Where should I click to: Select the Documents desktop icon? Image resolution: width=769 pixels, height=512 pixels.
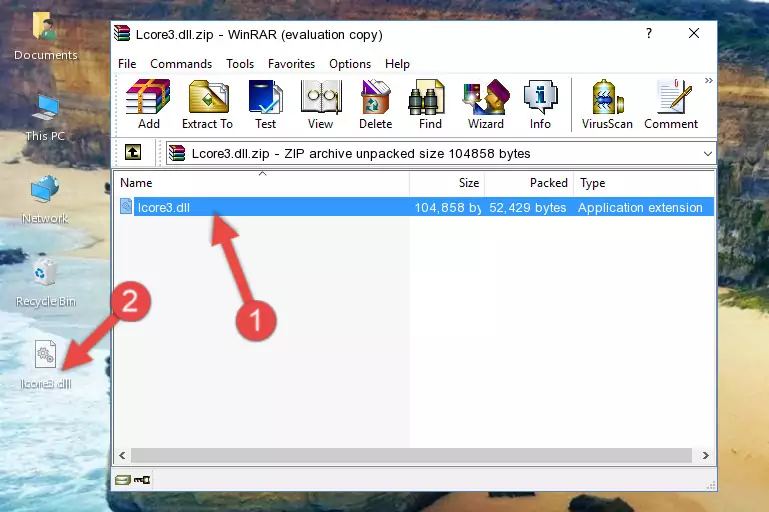45,36
